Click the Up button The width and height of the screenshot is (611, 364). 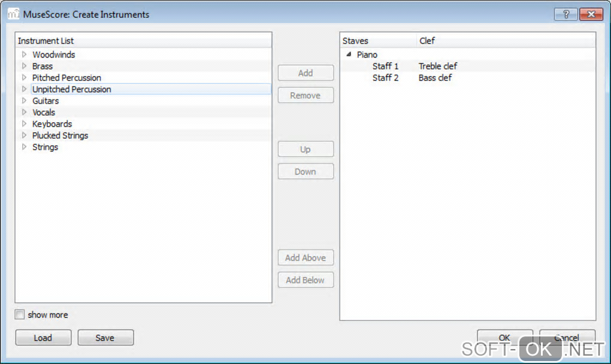click(305, 149)
